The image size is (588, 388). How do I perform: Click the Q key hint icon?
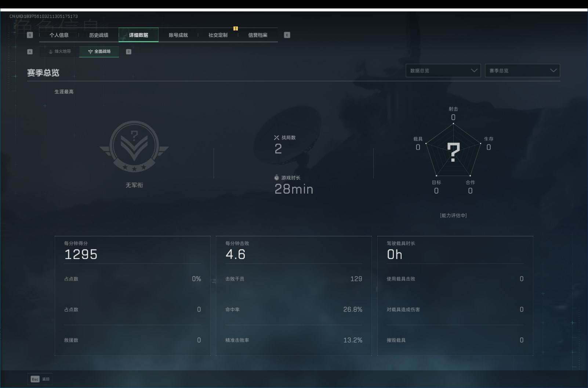[30, 35]
